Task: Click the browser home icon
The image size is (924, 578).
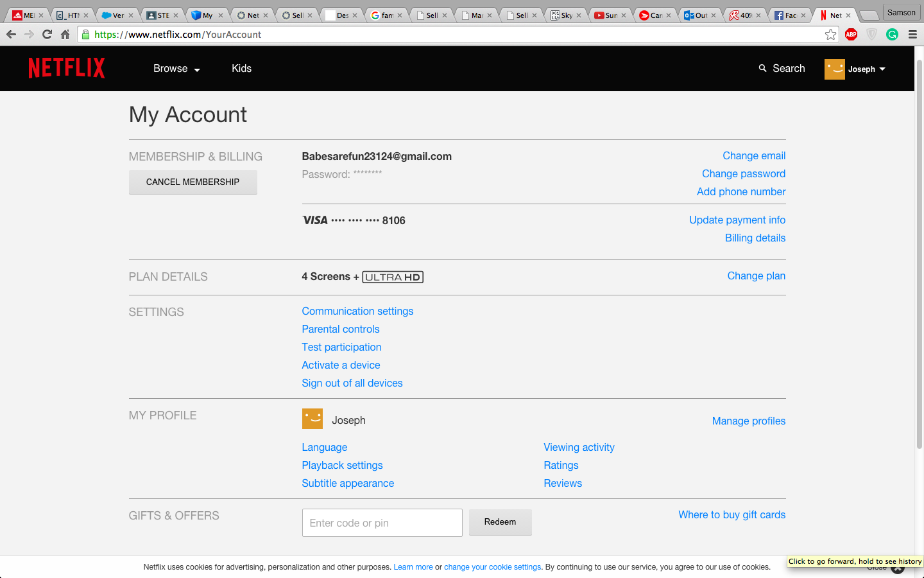Action: pyautogui.click(x=66, y=35)
